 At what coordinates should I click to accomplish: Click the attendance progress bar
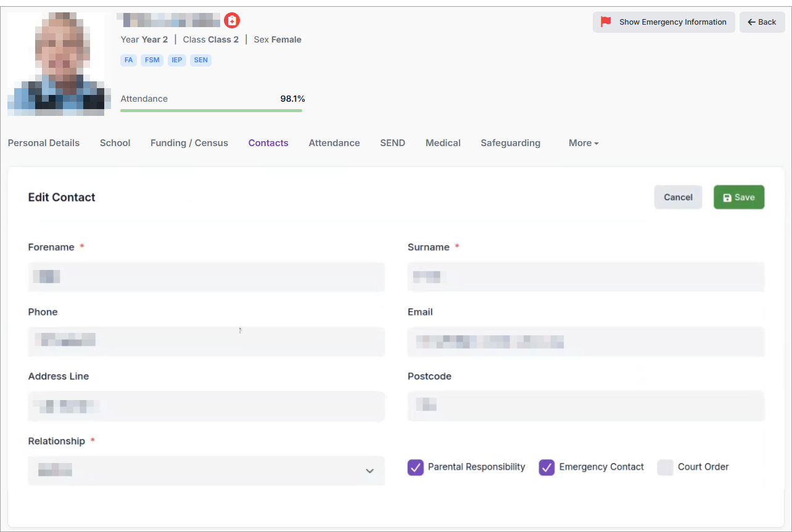pyautogui.click(x=211, y=110)
